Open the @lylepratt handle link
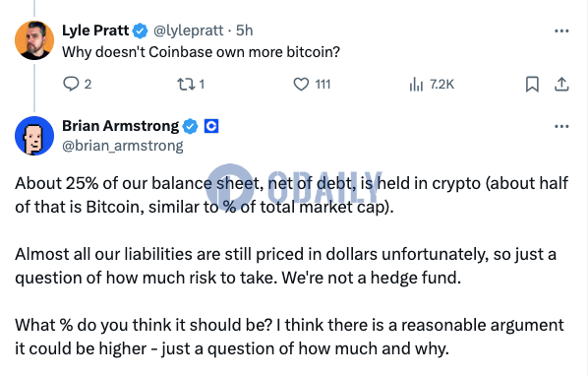The image size is (588, 376). [189, 31]
